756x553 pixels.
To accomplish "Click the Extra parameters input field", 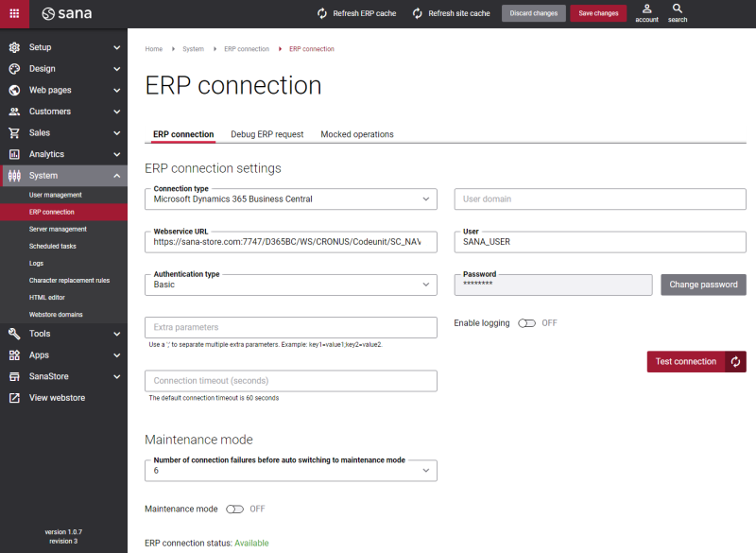I will click(x=291, y=327).
